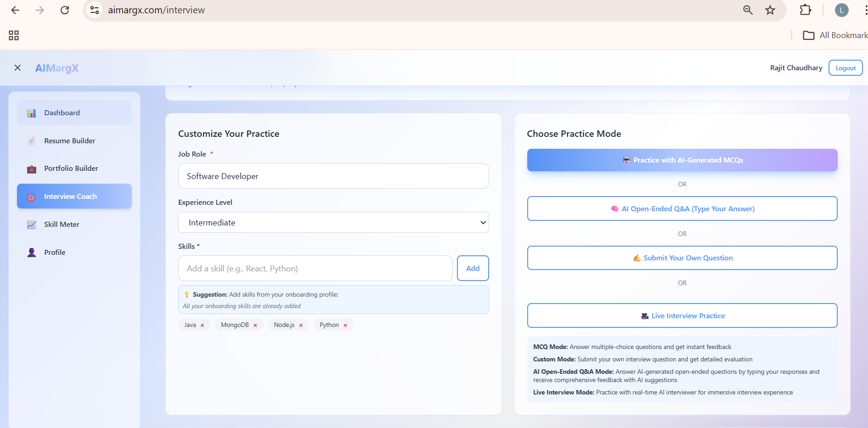Open the browser extensions puzzle icon
The image size is (868, 428).
(806, 10)
